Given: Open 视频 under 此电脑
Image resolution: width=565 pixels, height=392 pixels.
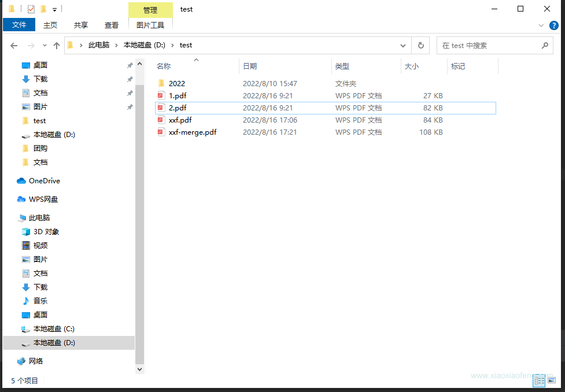Looking at the screenshot, I should pyautogui.click(x=40, y=245).
